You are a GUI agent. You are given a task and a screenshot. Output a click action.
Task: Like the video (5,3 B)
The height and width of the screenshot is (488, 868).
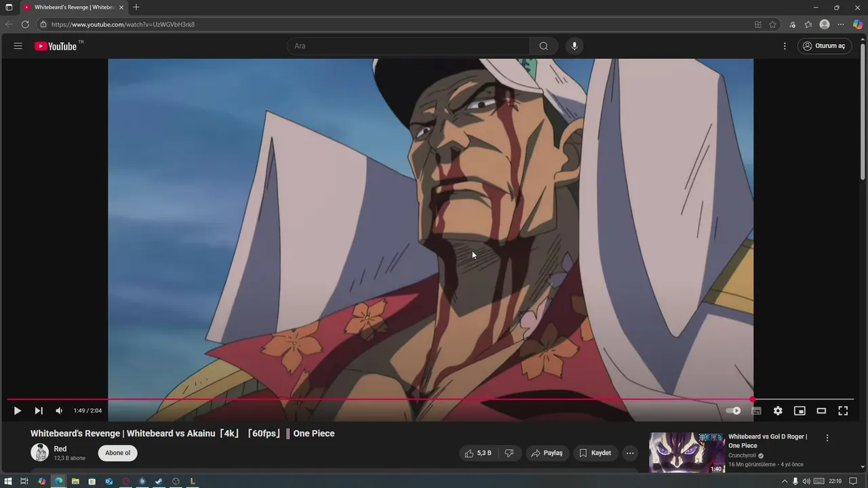479,453
